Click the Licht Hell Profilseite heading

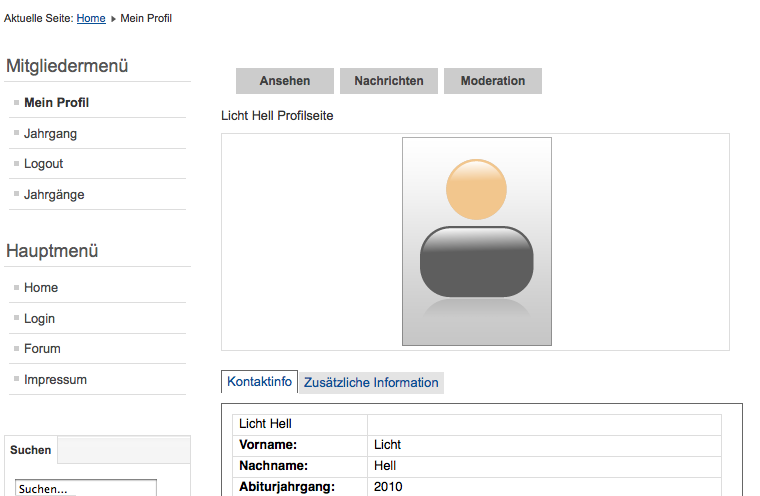click(277, 116)
